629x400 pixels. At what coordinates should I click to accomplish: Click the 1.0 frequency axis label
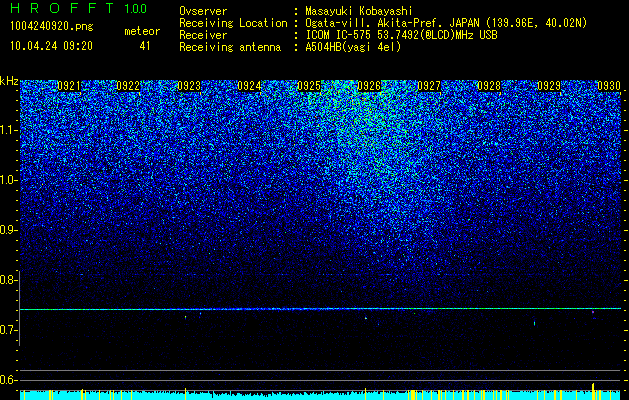tap(8, 180)
